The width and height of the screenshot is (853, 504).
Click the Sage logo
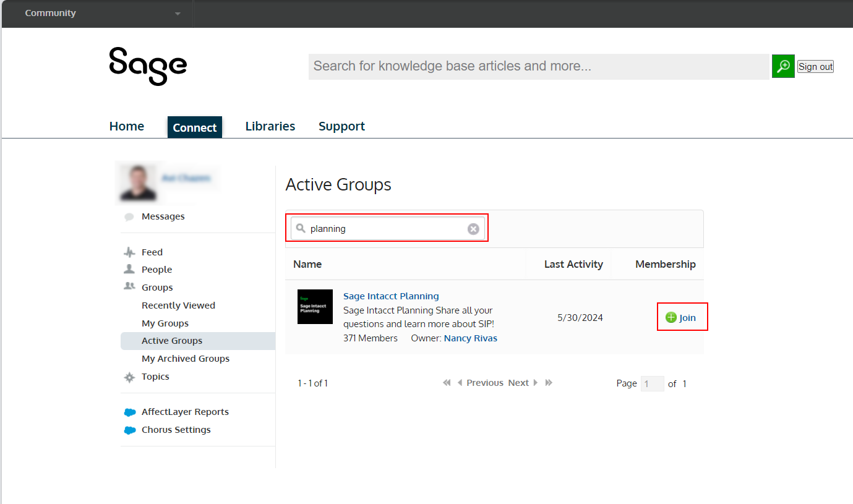pos(148,66)
